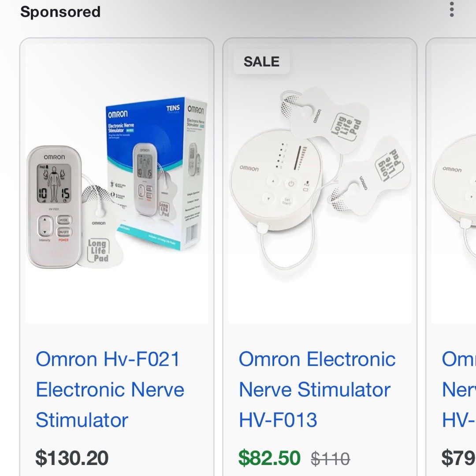Select the $79 price on the rightmost card
476x476 pixels.
458,458
